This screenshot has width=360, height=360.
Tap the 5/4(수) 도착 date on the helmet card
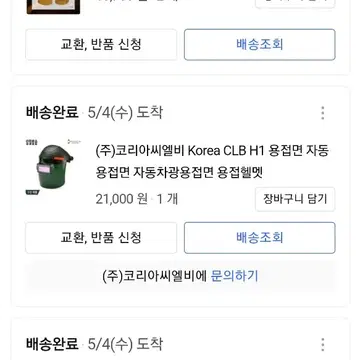(125, 113)
